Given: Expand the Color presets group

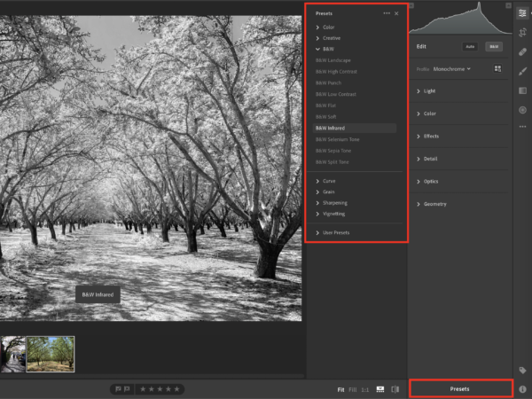Looking at the screenshot, I should click(x=325, y=27).
